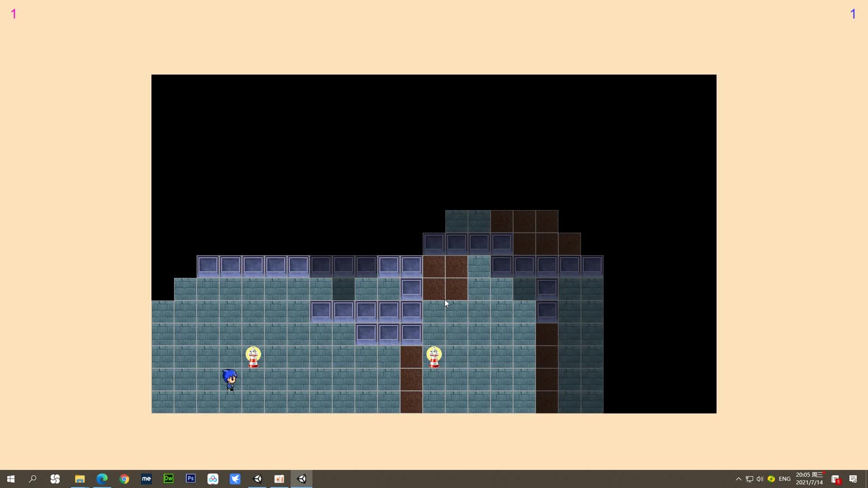Open the ENG input language selector
Viewport: 868px width, 488px height.
pos(785,479)
